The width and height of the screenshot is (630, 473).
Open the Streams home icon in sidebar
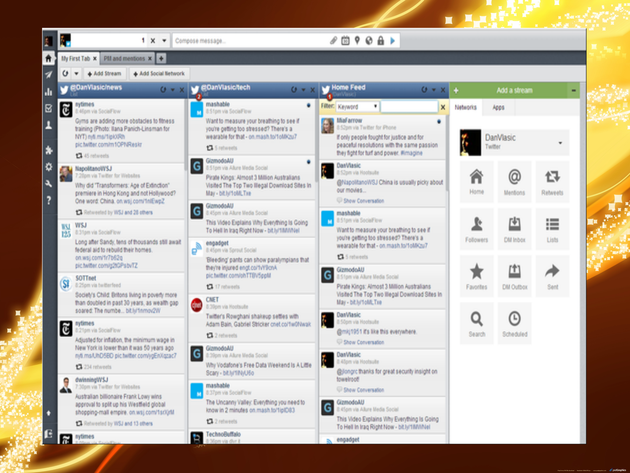(x=49, y=59)
